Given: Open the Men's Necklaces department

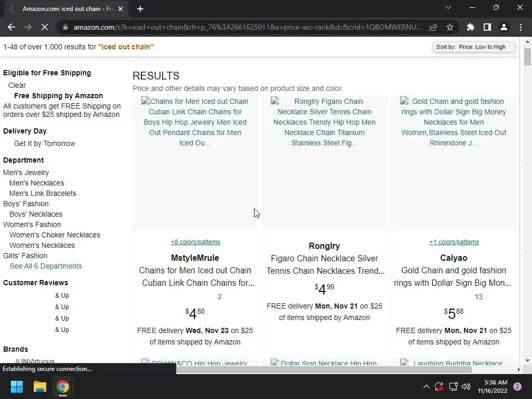Looking at the screenshot, I should coord(37,183).
